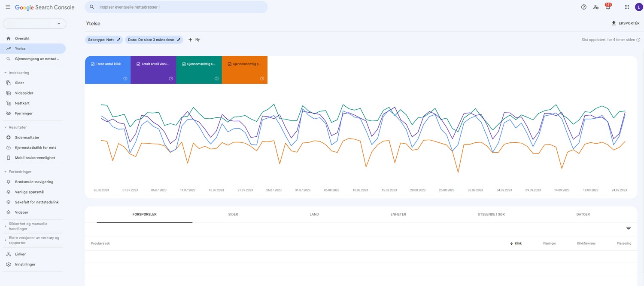Collapse the Forbedringer section
The width and height of the screenshot is (644, 286).
(6, 171)
